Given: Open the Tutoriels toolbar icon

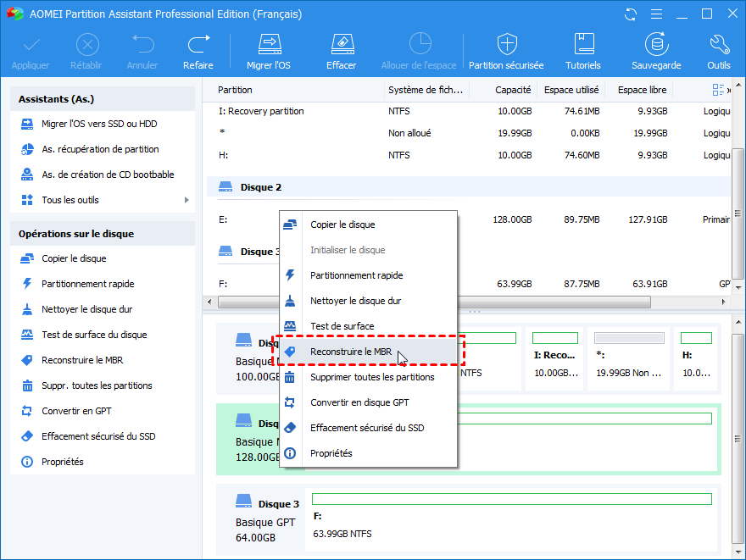Looking at the screenshot, I should 583,44.
